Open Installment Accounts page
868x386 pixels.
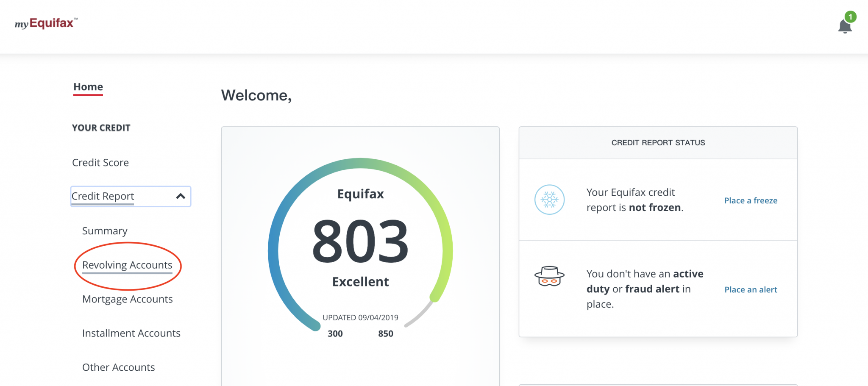[x=131, y=333]
